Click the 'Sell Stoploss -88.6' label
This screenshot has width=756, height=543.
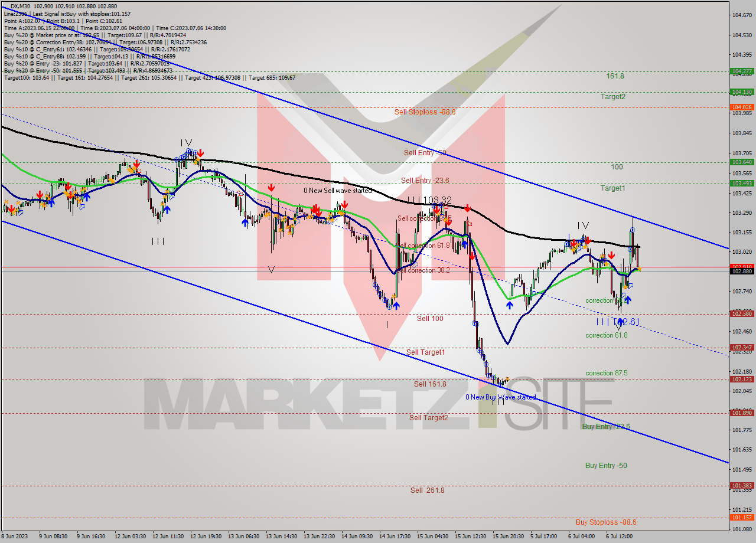[x=425, y=112]
